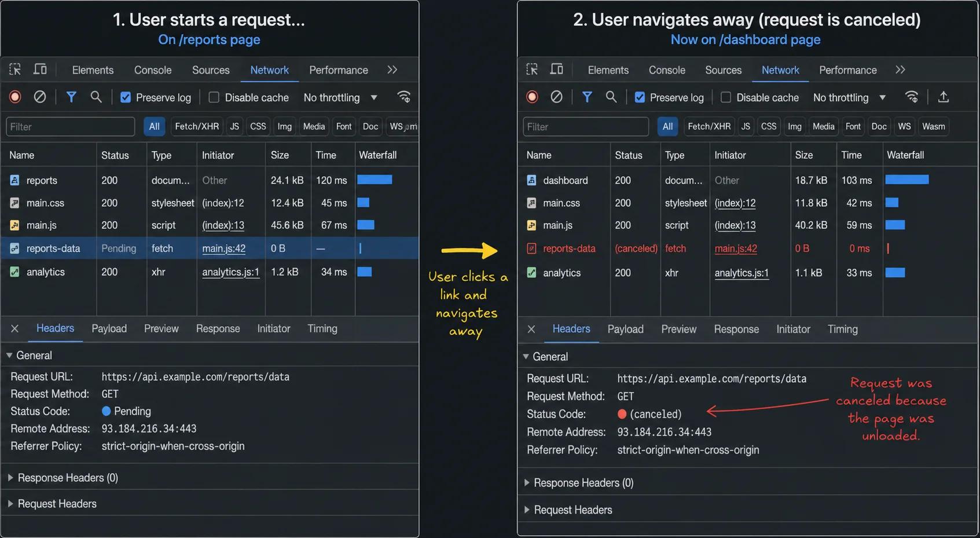Select the Fetch/XHR filter in right panel

[x=709, y=126]
